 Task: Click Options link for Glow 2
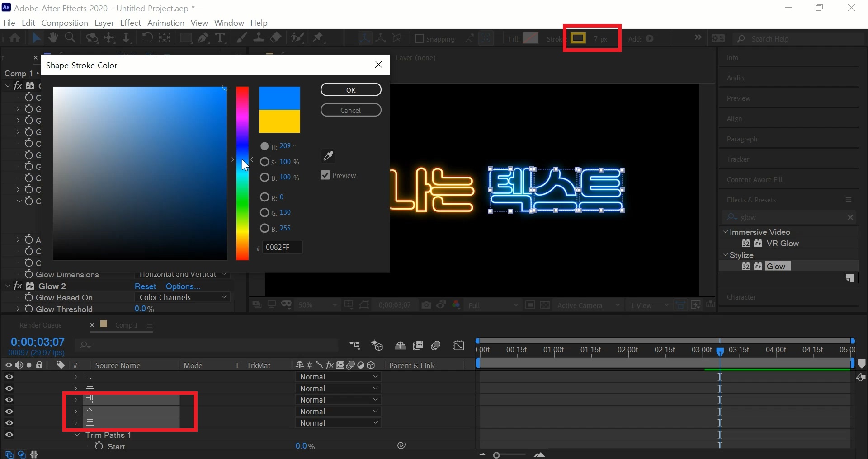coord(183,286)
